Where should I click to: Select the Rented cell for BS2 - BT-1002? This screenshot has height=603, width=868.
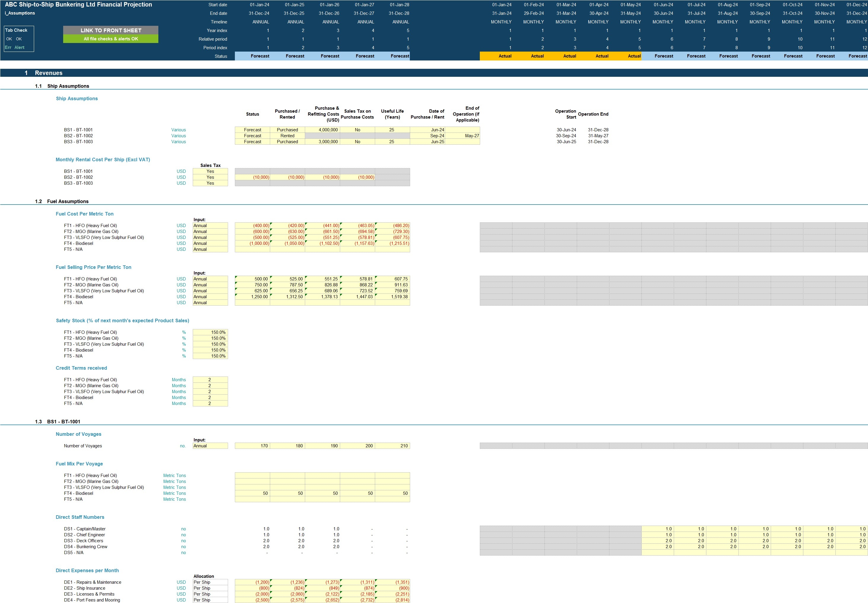coord(287,136)
